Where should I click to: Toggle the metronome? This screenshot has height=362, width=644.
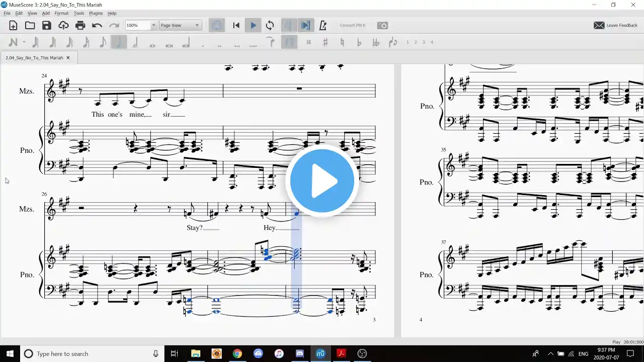coord(323,25)
